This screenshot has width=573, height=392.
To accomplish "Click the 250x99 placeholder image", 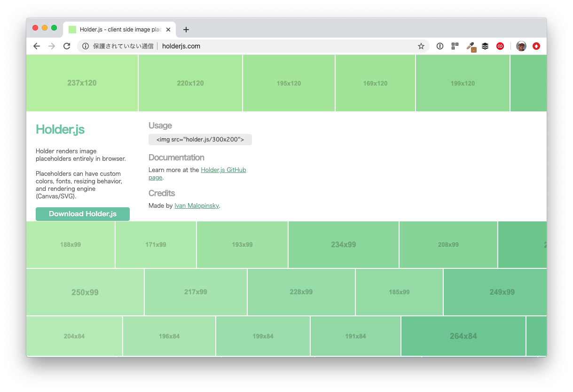I will (85, 292).
